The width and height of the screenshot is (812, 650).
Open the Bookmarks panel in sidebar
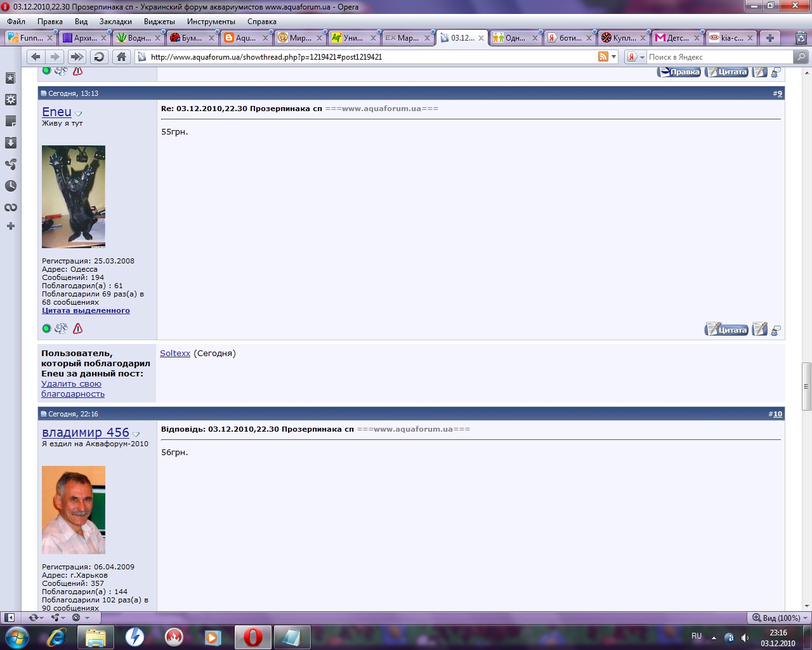coord(11,78)
